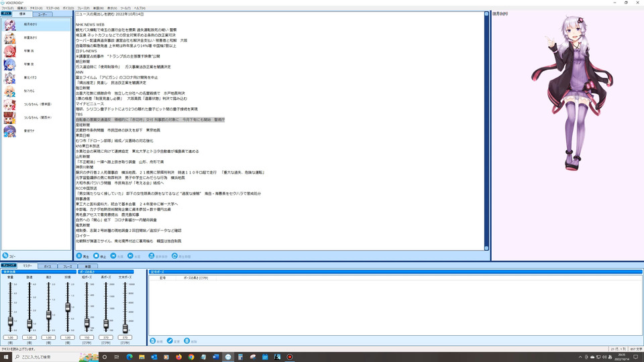Click the 新規 (new symbol pause) icon
Image resolution: width=644 pixels, height=362 pixels.
153,341
